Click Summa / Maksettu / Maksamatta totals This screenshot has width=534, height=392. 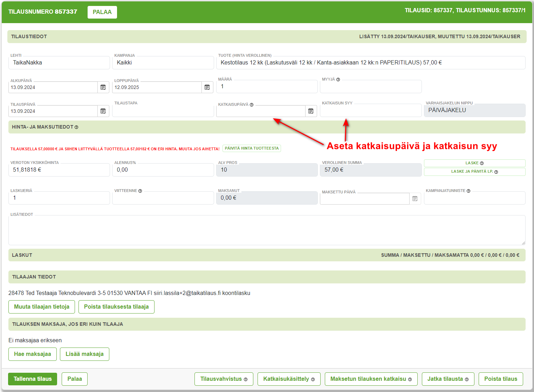[x=450, y=255]
